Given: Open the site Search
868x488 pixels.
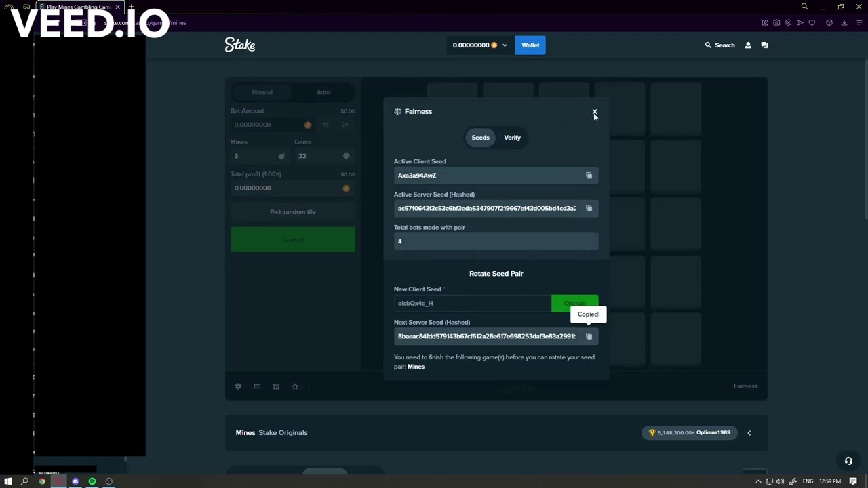Looking at the screenshot, I should 719,45.
